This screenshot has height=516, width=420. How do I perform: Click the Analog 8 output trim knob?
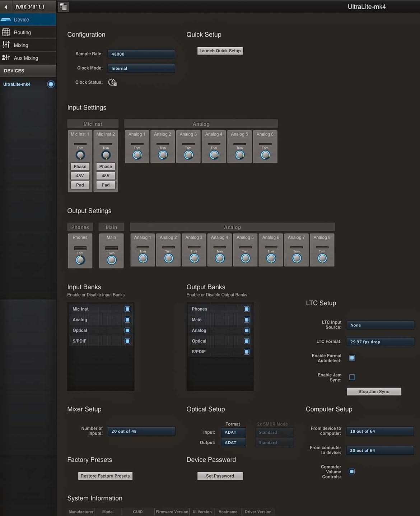[x=322, y=258]
